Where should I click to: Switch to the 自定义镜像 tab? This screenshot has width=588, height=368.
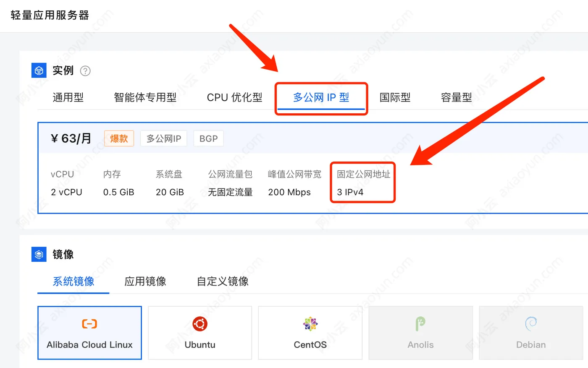pyautogui.click(x=223, y=281)
